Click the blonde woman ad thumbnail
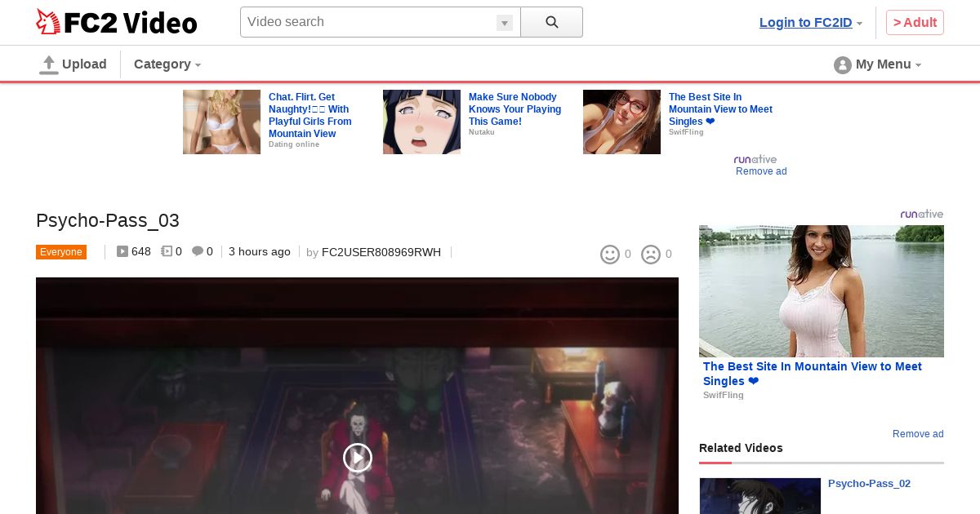This screenshot has height=514, width=980. tap(221, 122)
